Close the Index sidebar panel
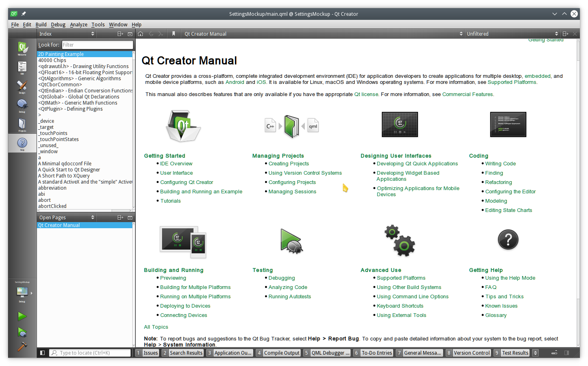Screen dimensions: 588x366 coord(130,34)
